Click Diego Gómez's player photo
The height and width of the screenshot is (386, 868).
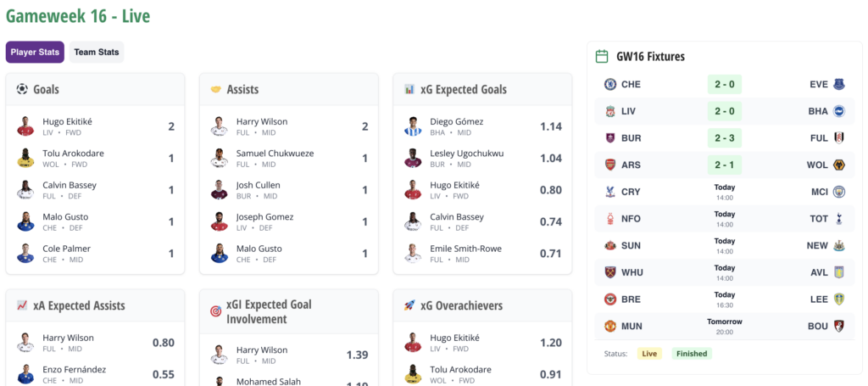pos(414,126)
